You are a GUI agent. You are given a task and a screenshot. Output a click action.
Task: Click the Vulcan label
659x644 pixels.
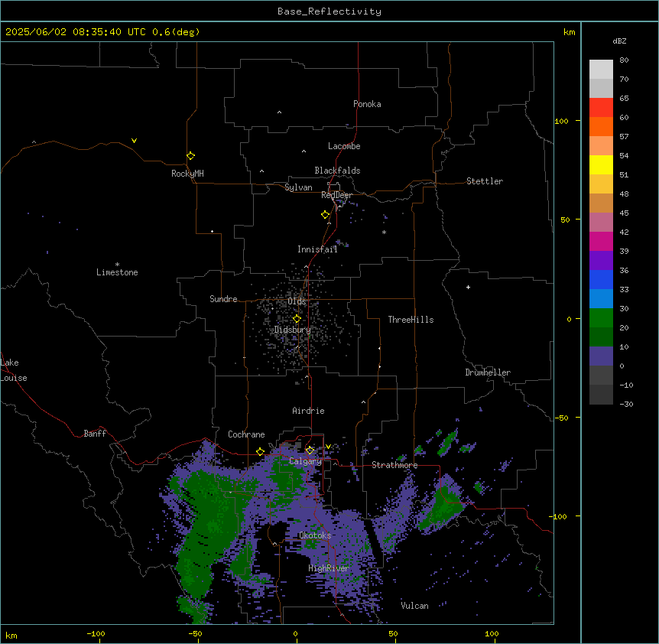click(414, 606)
